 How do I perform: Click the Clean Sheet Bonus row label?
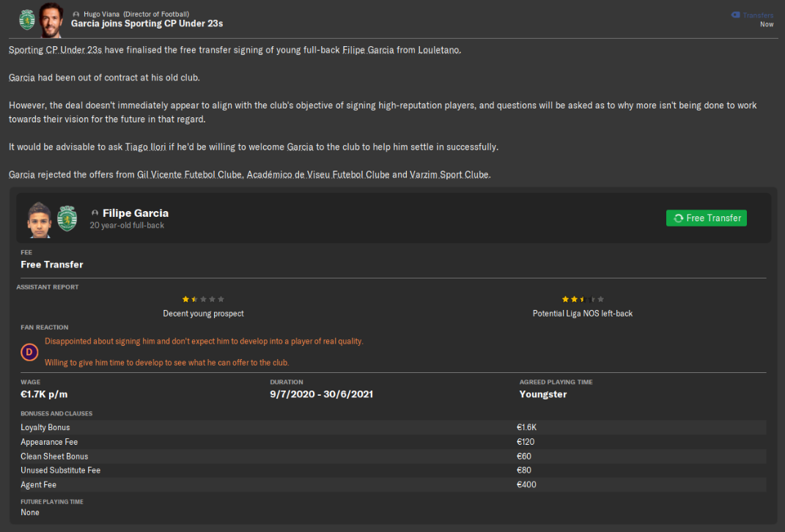pos(54,457)
